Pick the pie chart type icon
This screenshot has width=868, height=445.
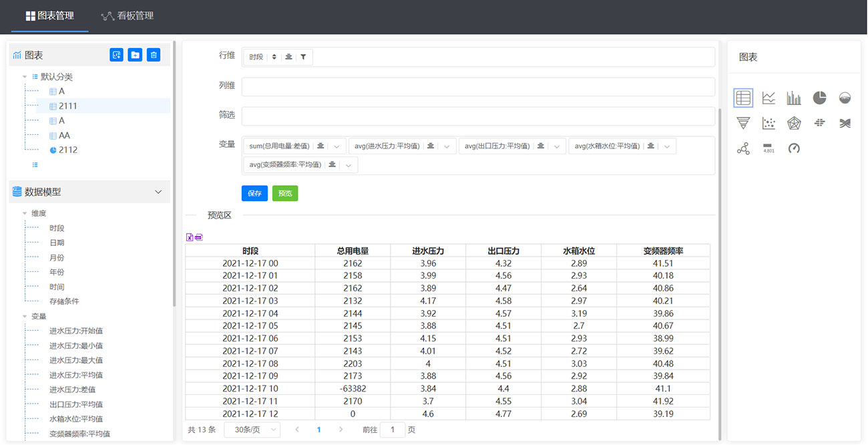pyautogui.click(x=819, y=98)
